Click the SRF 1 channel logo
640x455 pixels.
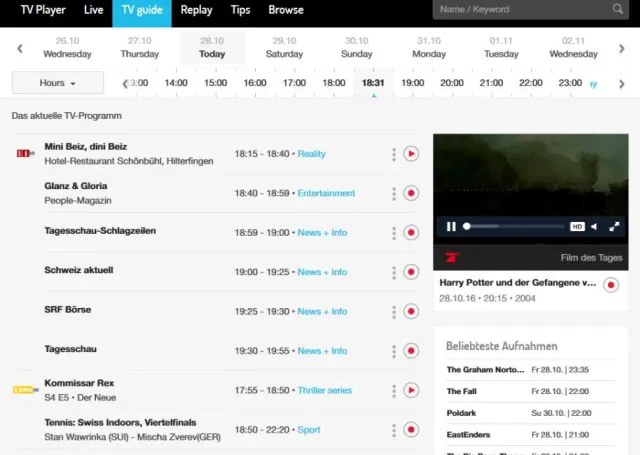(x=25, y=153)
